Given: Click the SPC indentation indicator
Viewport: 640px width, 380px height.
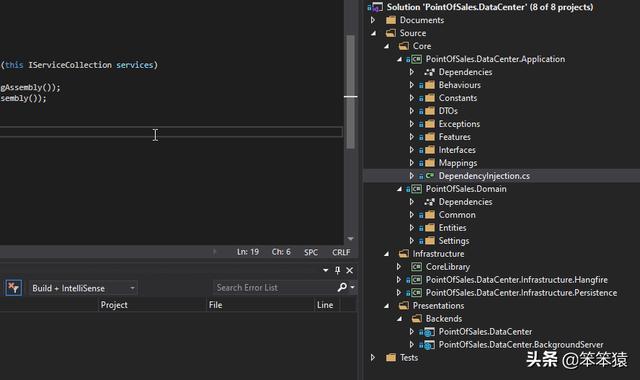Looking at the screenshot, I should coord(311,252).
